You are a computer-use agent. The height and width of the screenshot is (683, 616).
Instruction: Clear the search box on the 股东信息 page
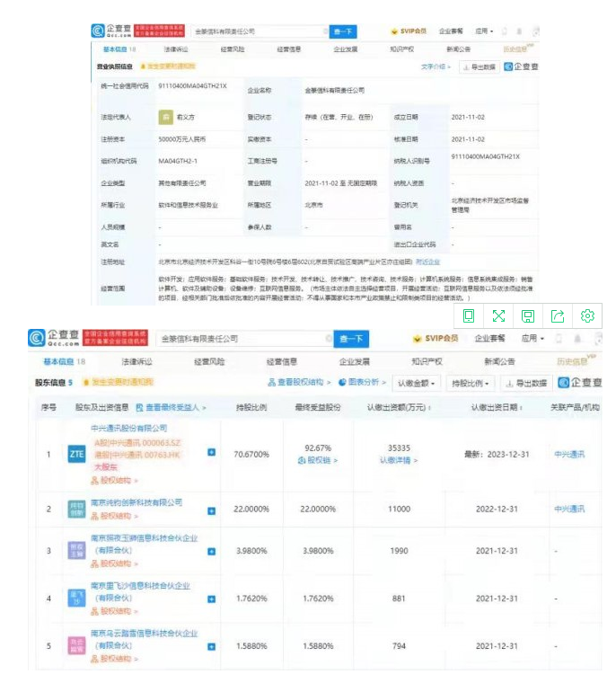click(x=329, y=339)
